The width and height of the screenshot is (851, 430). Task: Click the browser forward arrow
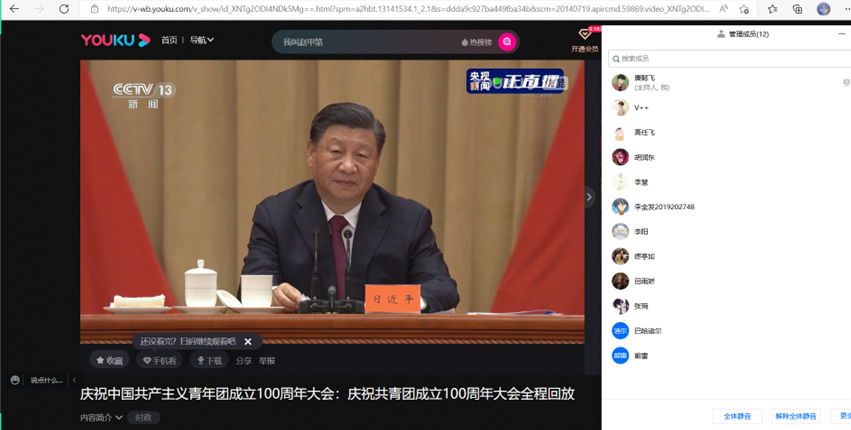click(x=39, y=9)
